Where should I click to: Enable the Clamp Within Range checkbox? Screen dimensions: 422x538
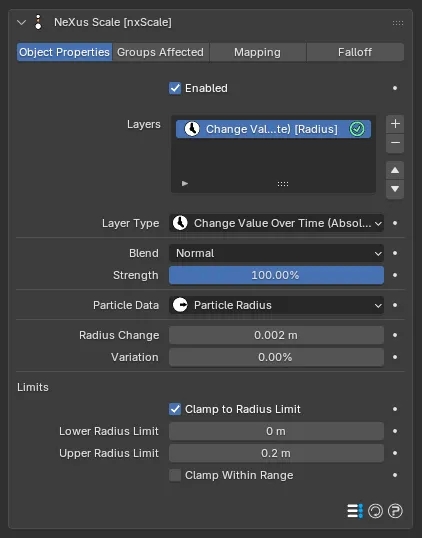(x=175, y=475)
